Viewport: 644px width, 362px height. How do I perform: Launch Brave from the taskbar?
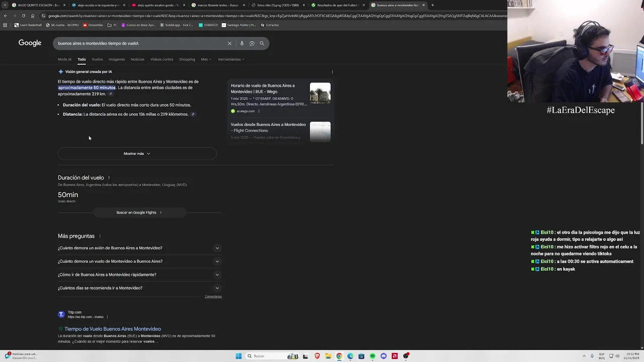[x=317, y=356]
